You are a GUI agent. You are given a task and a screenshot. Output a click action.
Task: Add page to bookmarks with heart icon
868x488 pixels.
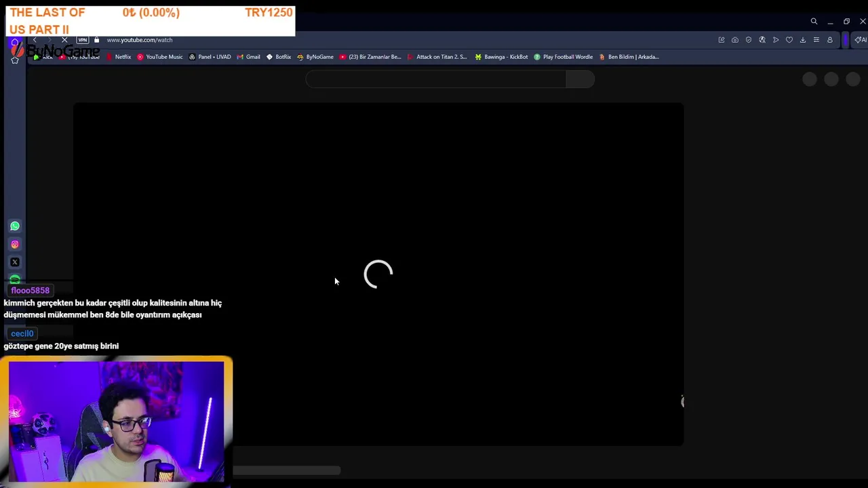click(x=789, y=40)
